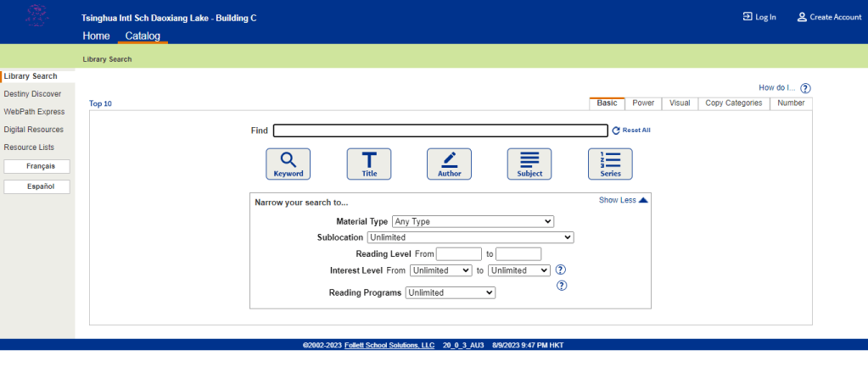Open Copy Categories tab
The image size is (868, 389).
click(734, 103)
